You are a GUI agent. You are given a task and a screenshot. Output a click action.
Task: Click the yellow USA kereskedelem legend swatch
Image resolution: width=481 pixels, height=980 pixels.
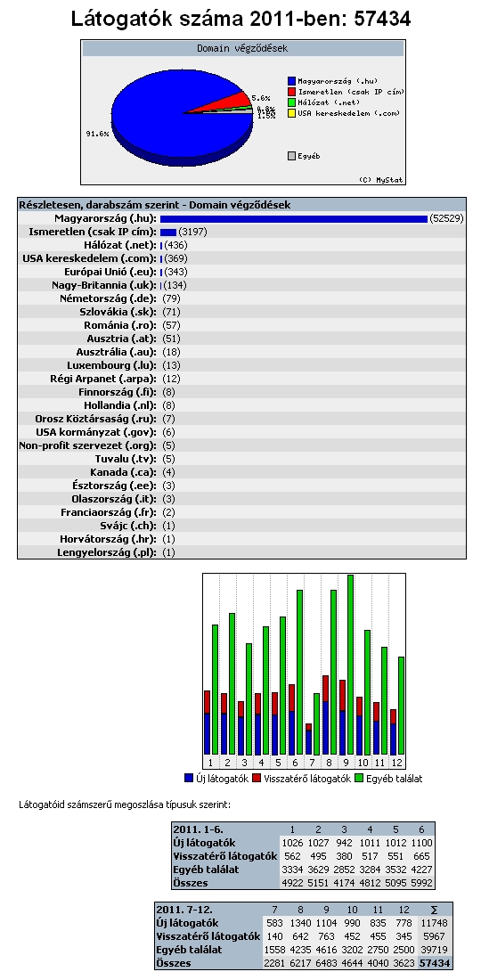tap(291, 113)
